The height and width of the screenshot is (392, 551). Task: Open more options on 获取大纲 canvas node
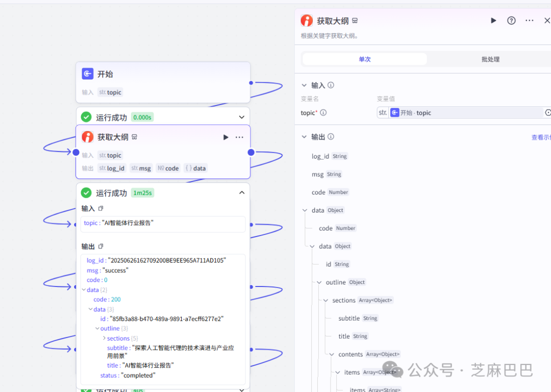click(239, 137)
